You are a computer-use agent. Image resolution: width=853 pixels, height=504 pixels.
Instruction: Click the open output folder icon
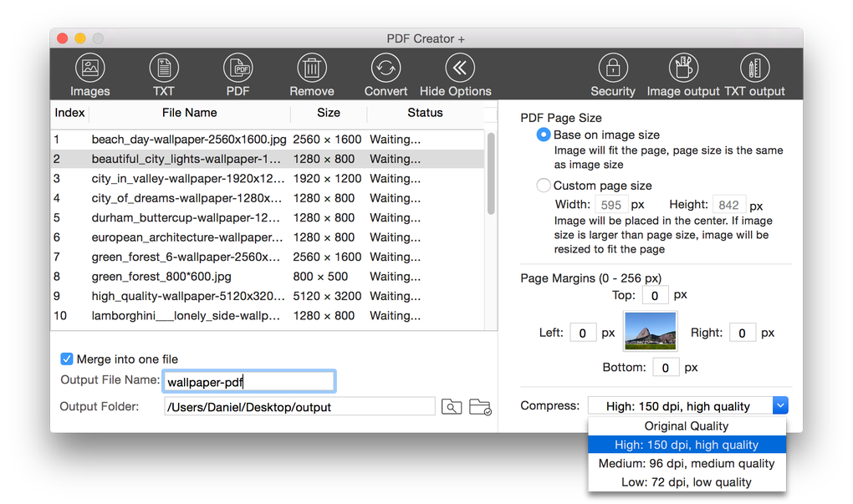tap(480, 406)
